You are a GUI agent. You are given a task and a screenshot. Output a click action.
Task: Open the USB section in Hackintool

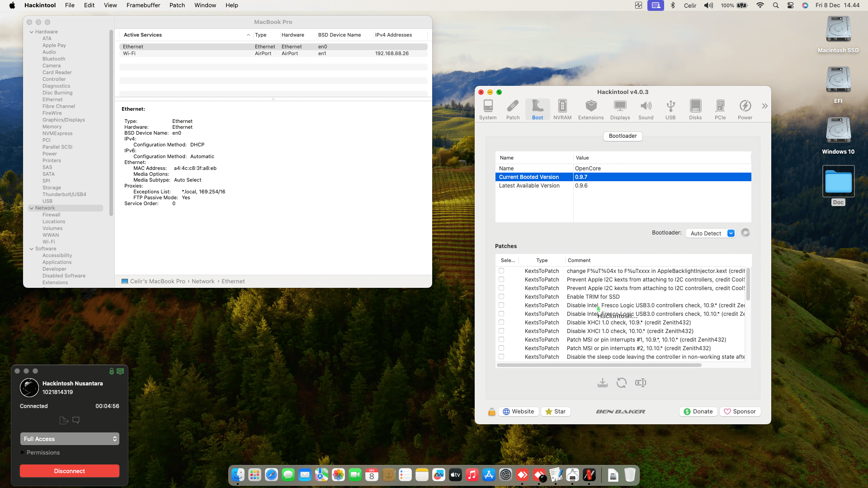coord(670,109)
